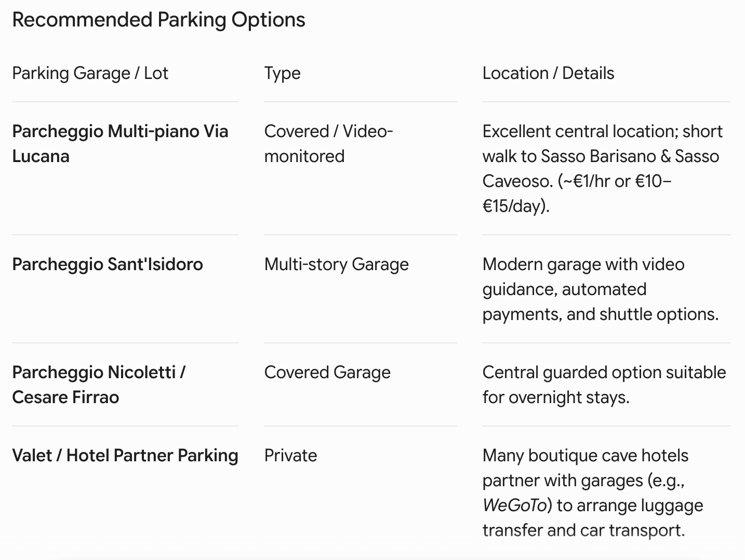Select the Multi-story Garage type cell
Viewport: 745px width, 560px height.
point(336,264)
